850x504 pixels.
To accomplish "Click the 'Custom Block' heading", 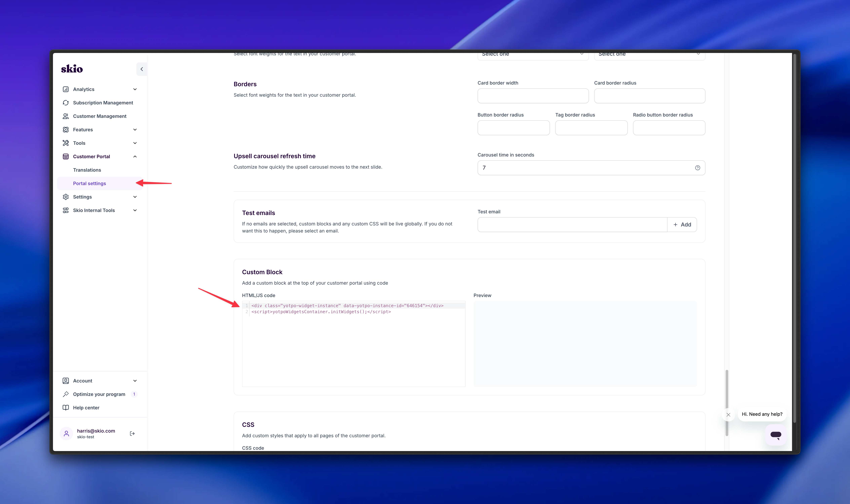I will click(x=262, y=272).
